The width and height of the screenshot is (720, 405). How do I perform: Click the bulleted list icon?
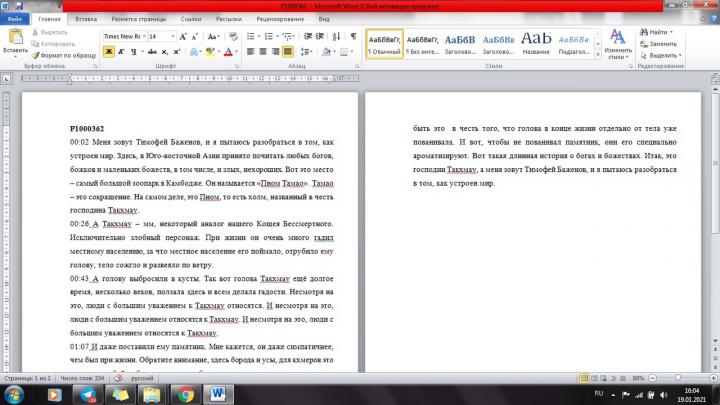pyautogui.click(x=250, y=36)
